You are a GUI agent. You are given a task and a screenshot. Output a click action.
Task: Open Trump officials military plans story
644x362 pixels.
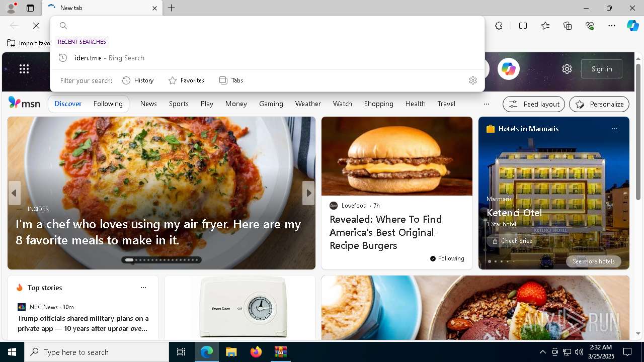83,323
